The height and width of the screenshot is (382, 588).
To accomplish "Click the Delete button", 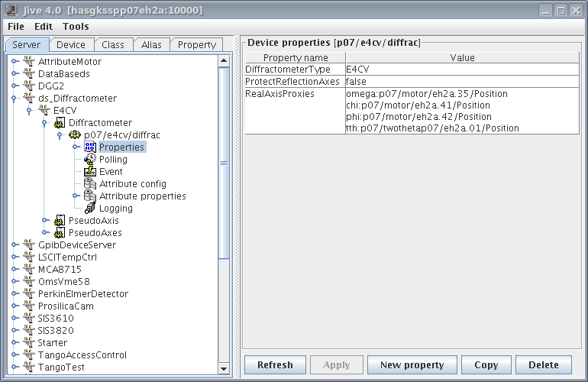I will (x=544, y=364).
